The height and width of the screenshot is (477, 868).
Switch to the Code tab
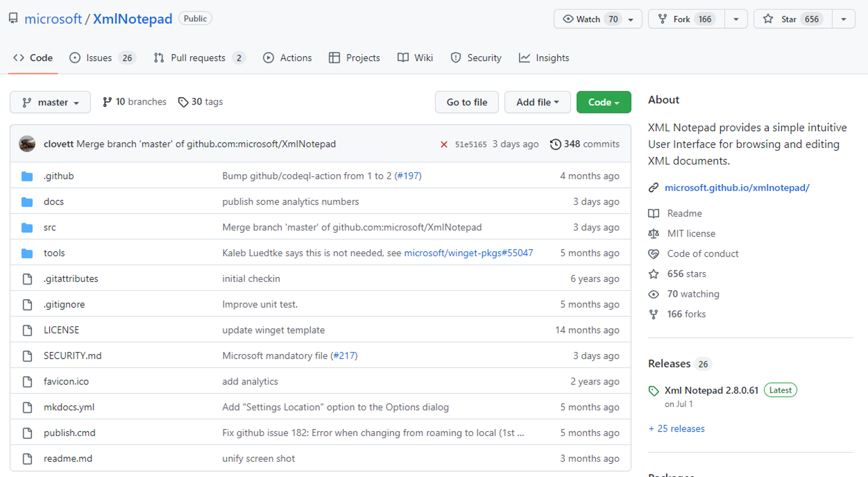33,58
